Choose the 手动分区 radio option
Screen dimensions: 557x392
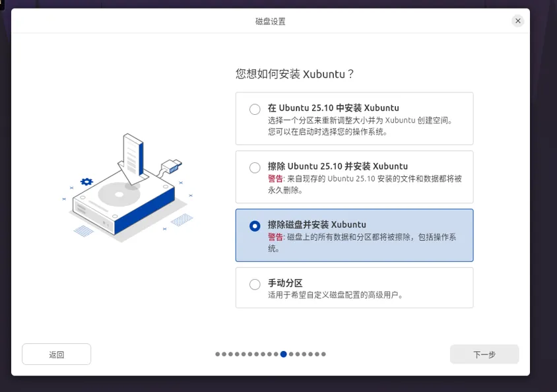[x=255, y=284]
